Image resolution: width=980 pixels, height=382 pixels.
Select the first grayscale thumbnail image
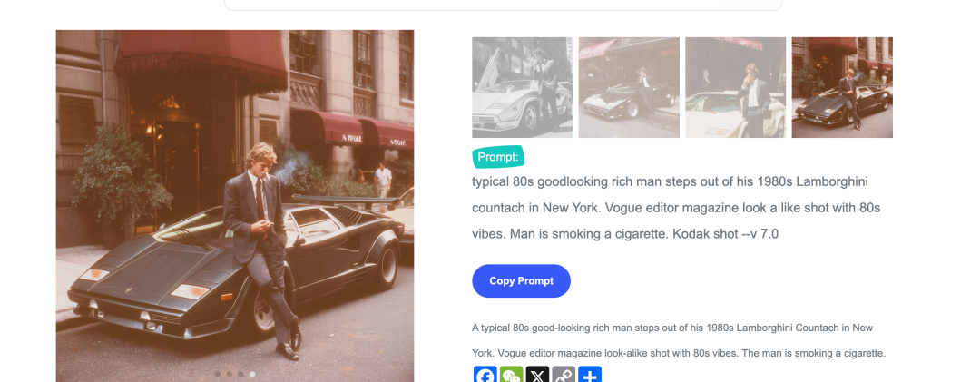(x=522, y=87)
